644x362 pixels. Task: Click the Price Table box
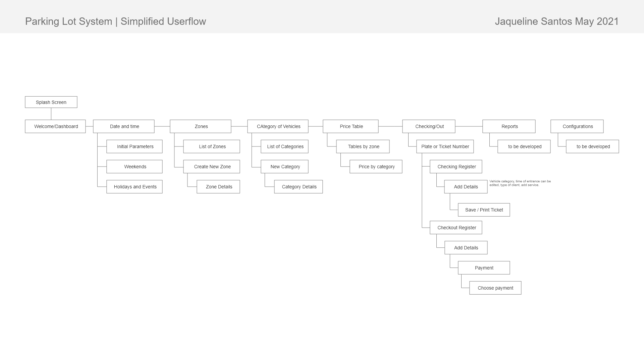351,126
